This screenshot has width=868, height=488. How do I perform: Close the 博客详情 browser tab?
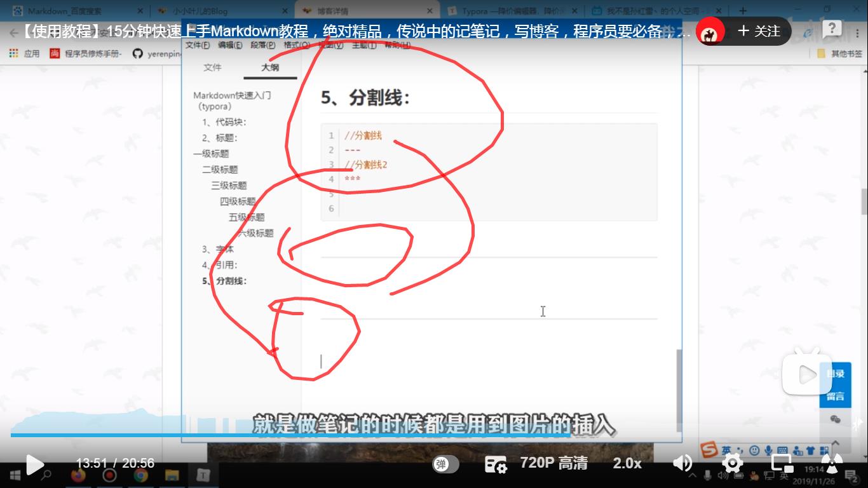click(430, 11)
